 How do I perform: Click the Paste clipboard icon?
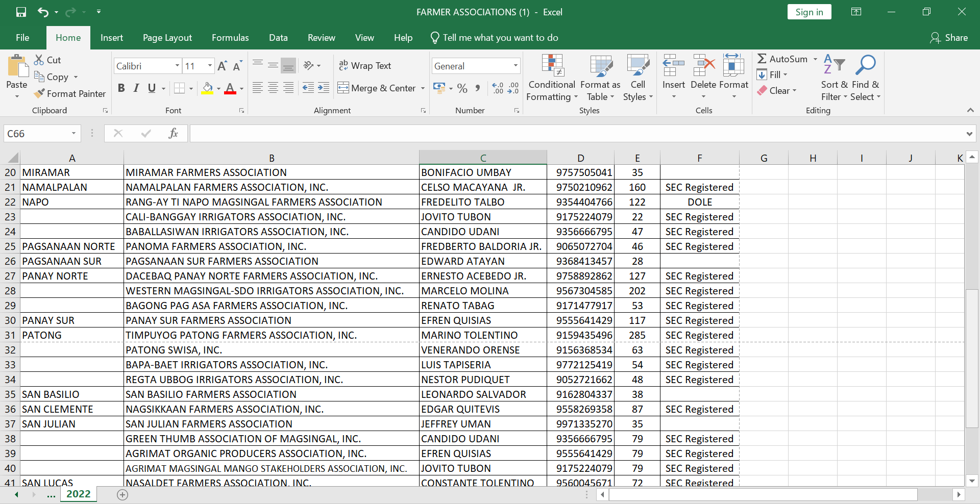(x=17, y=66)
